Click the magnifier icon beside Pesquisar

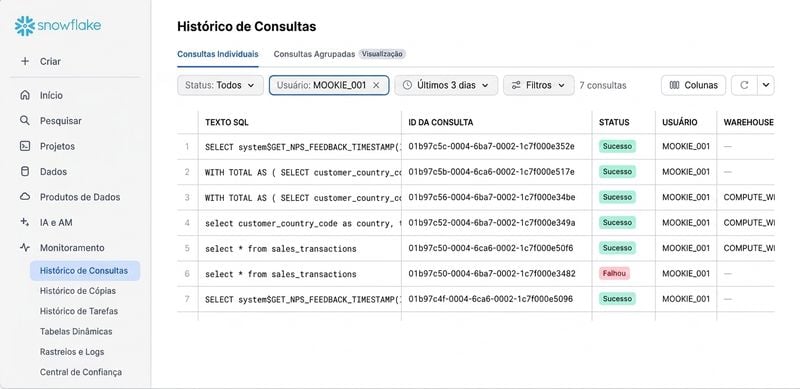coord(24,121)
